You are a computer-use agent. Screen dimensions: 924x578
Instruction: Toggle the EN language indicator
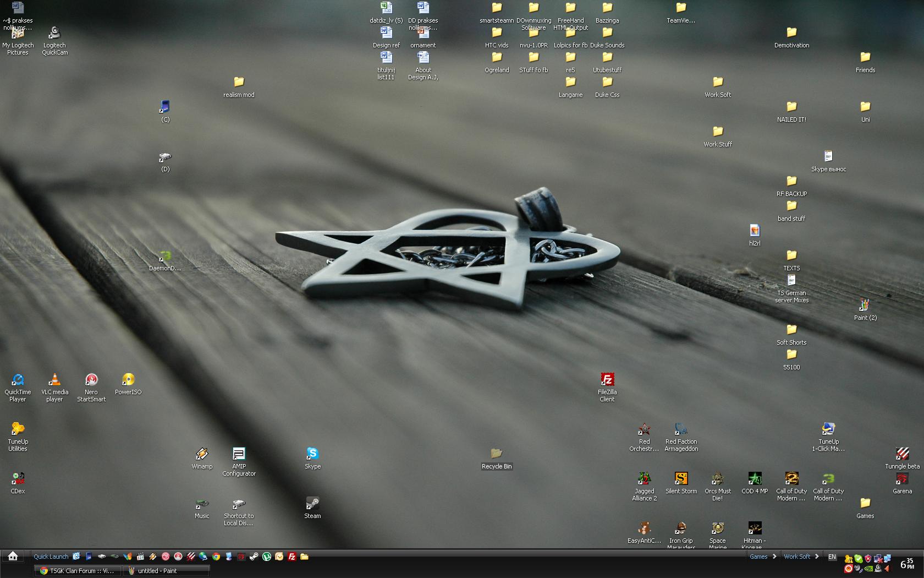click(832, 557)
